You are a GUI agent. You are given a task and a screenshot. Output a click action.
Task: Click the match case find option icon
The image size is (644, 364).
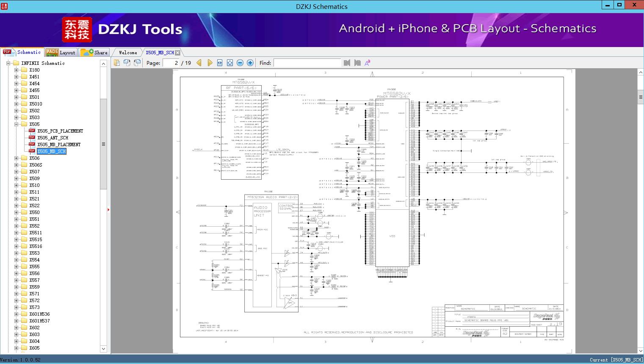[368, 63]
